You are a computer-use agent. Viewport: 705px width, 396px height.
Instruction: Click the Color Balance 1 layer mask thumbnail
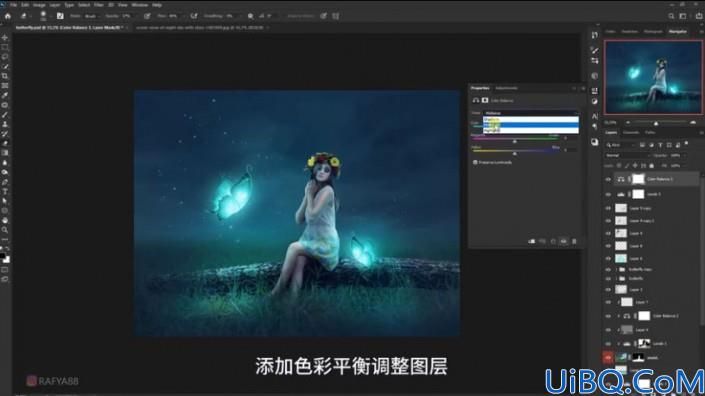click(x=638, y=179)
